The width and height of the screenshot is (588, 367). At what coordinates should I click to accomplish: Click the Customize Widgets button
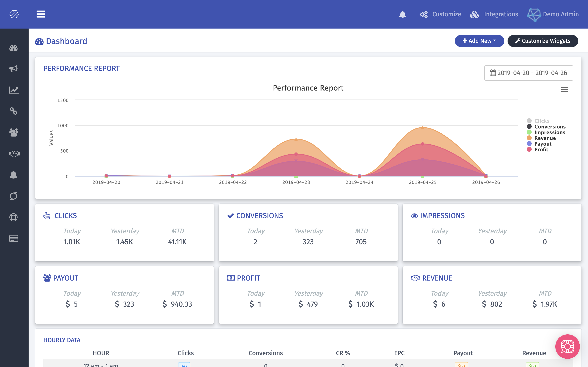(x=543, y=41)
